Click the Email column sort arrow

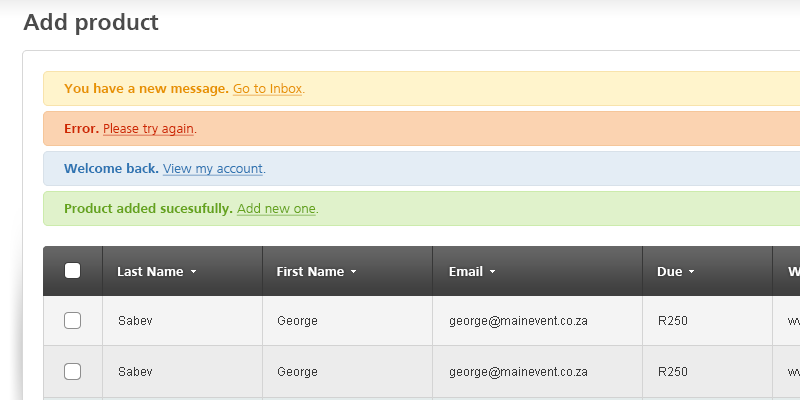coord(492,272)
